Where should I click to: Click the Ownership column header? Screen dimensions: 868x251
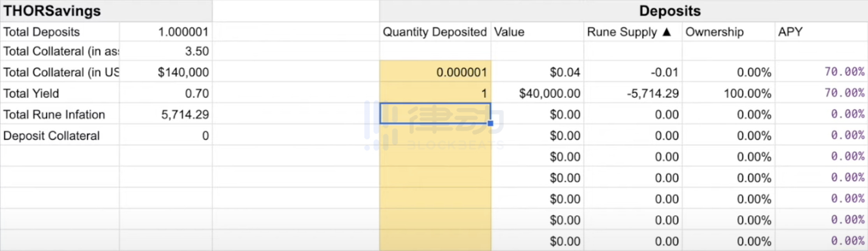(x=729, y=32)
